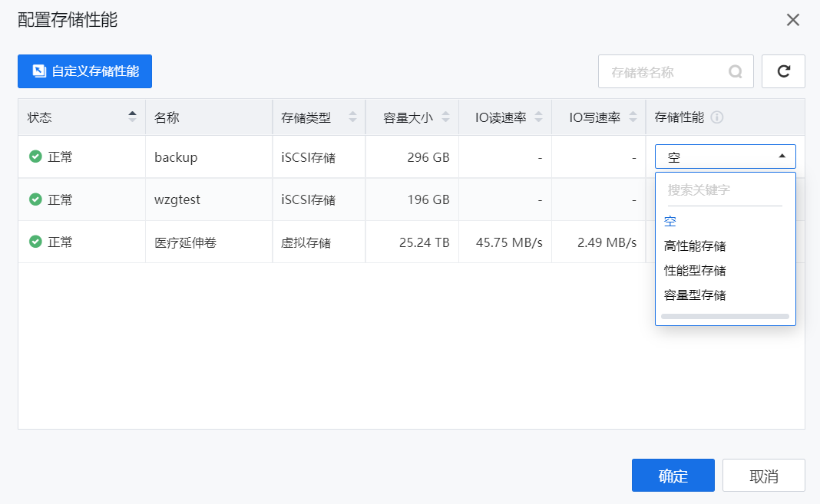Focus the 搜索关键字 field in dropdown
This screenshot has width=820, height=504.
pos(725,190)
